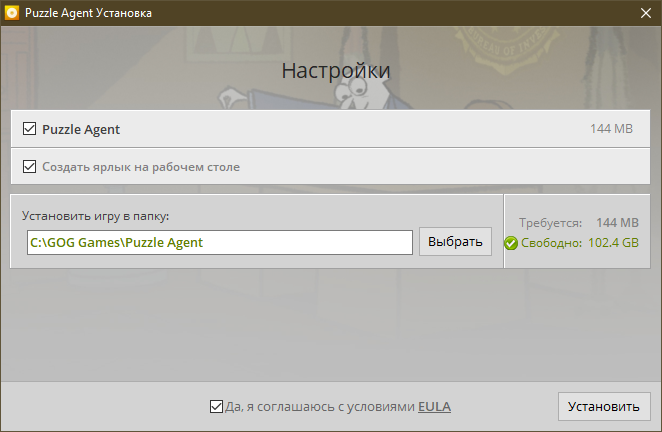
Task: Click the 'Выбрать' browse button
Action: 455,242
